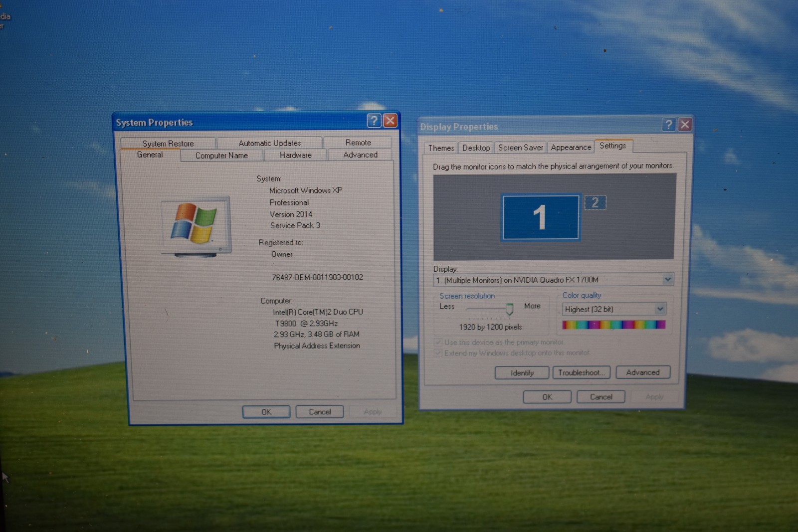Screen dimensions: 798x532
Task: Click the 'Physical Address Extension' text
Action: click(x=317, y=346)
